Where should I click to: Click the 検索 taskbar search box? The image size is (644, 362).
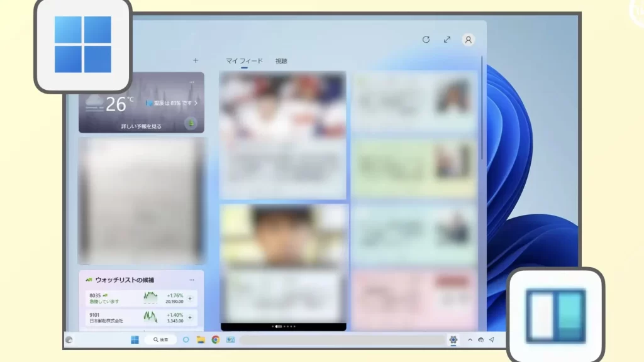click(x=160, y=340)
